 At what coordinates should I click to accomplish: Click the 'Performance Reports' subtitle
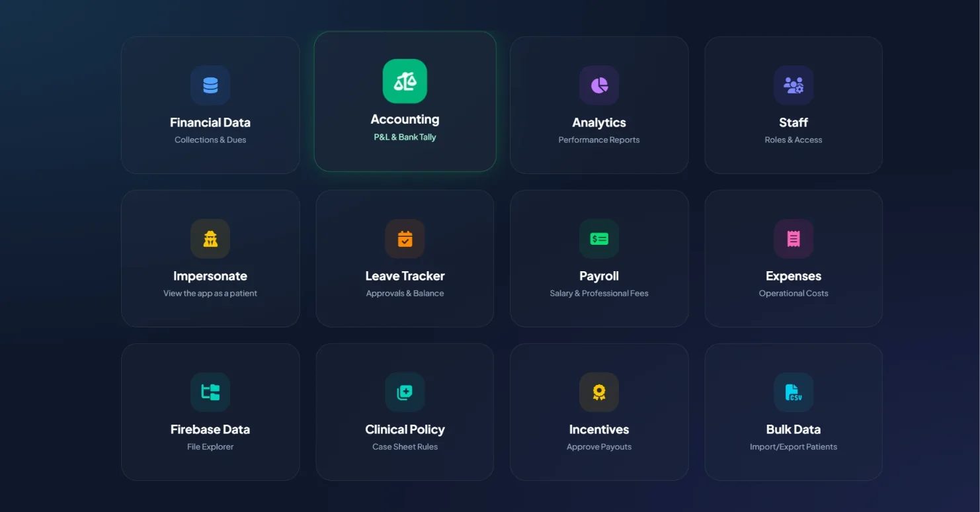(x=599, y=140)
